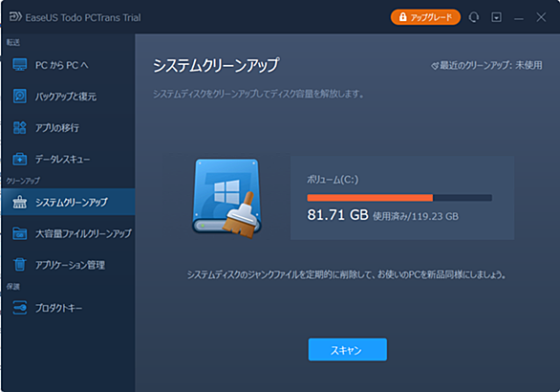Click the EaseUS Todo PCTrans Trial title
The height and width of the screenshot is (392, 560).
tap(83, 17)
